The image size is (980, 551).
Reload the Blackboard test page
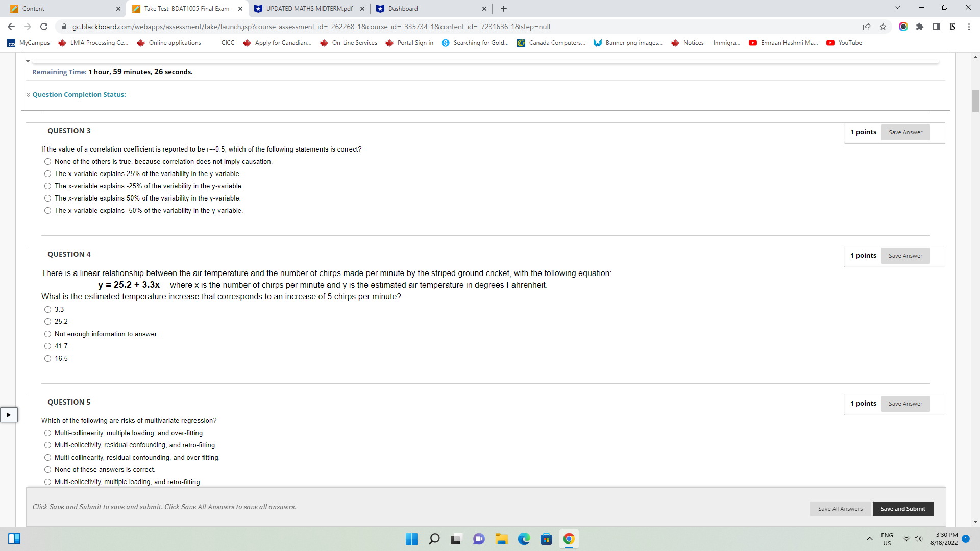tap(43, 27)
